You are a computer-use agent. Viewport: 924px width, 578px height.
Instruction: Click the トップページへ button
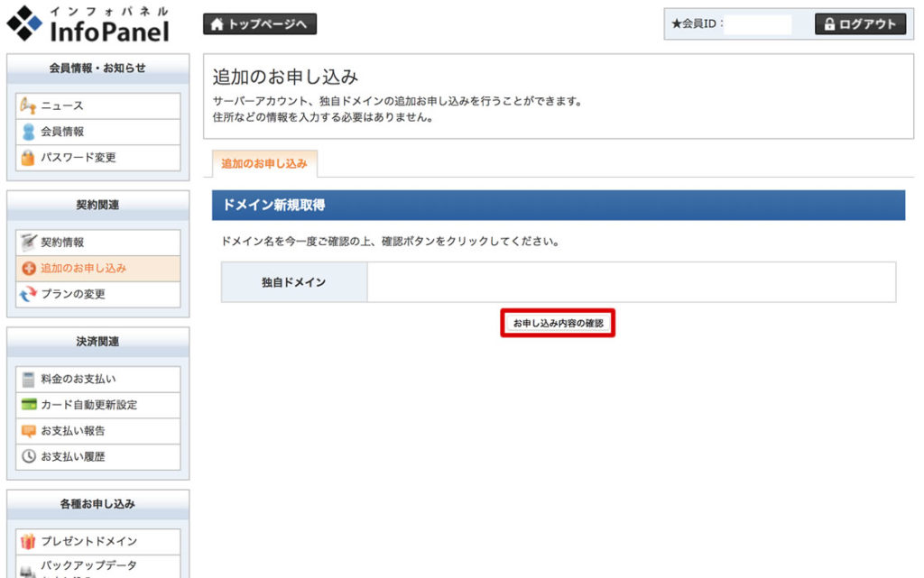(260, 24)
